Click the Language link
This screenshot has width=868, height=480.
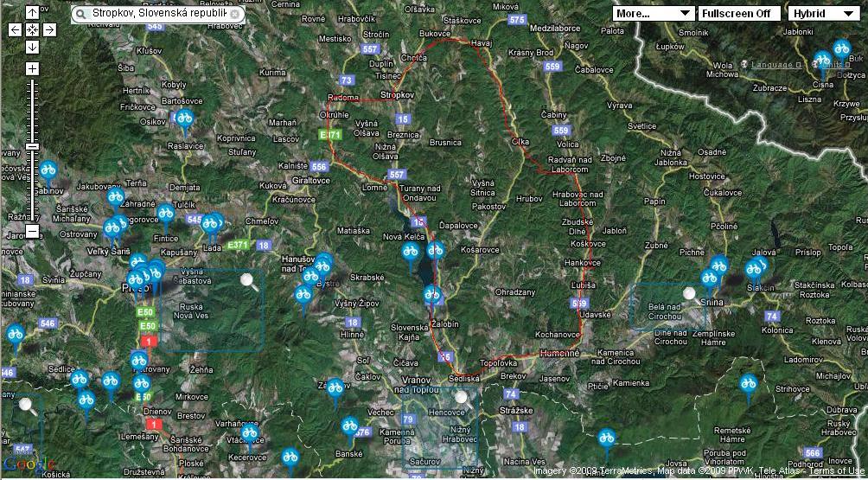click(775, 65)
